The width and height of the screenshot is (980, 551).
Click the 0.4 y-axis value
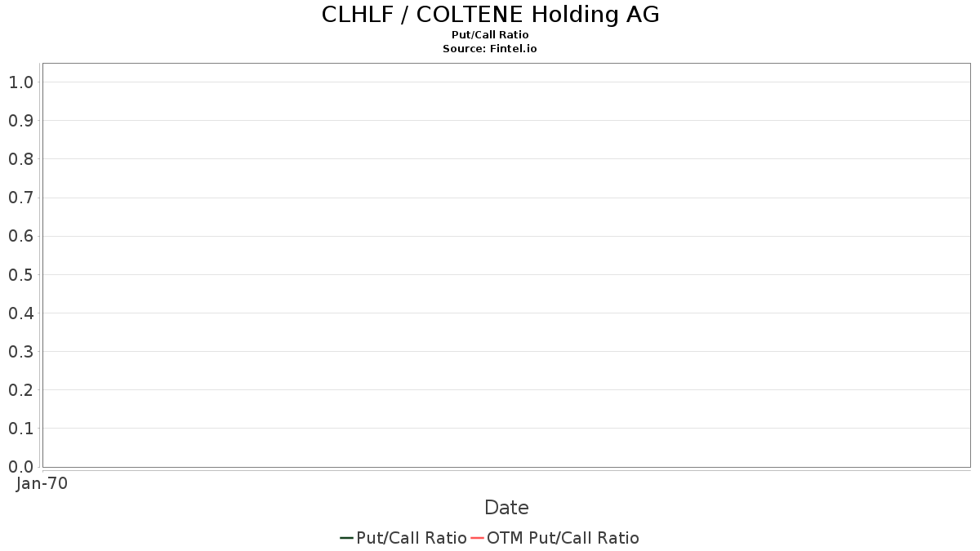pos(20,313)
